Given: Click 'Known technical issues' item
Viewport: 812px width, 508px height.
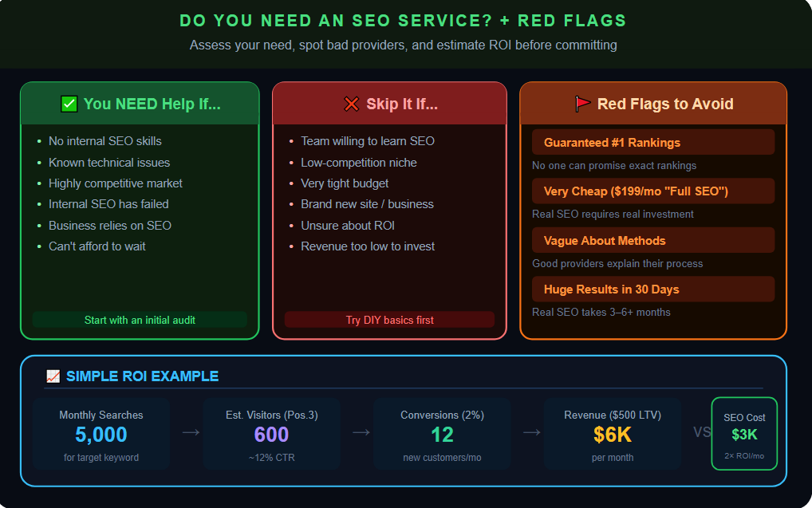Looking at the screenshot, I should [109, 163].
